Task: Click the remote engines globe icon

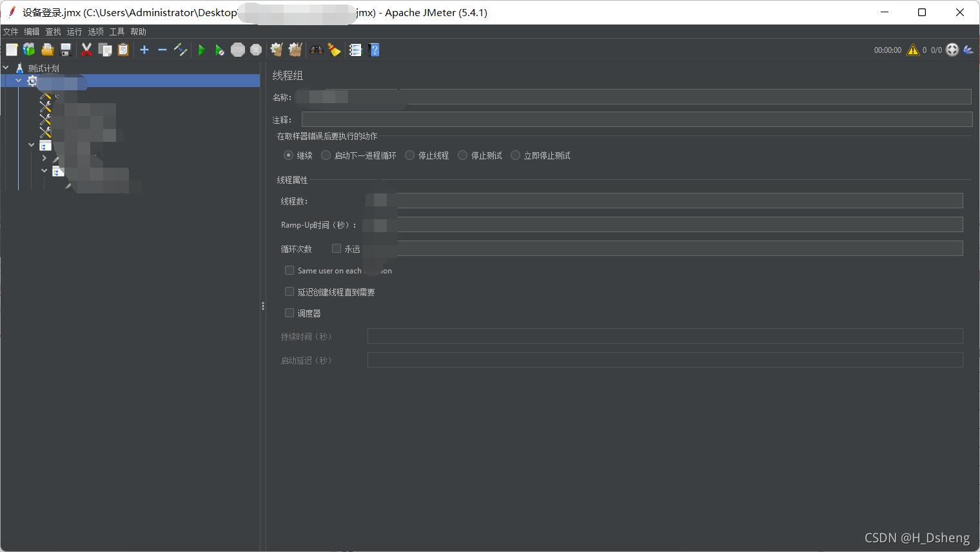Action: [x=952, y=50]
